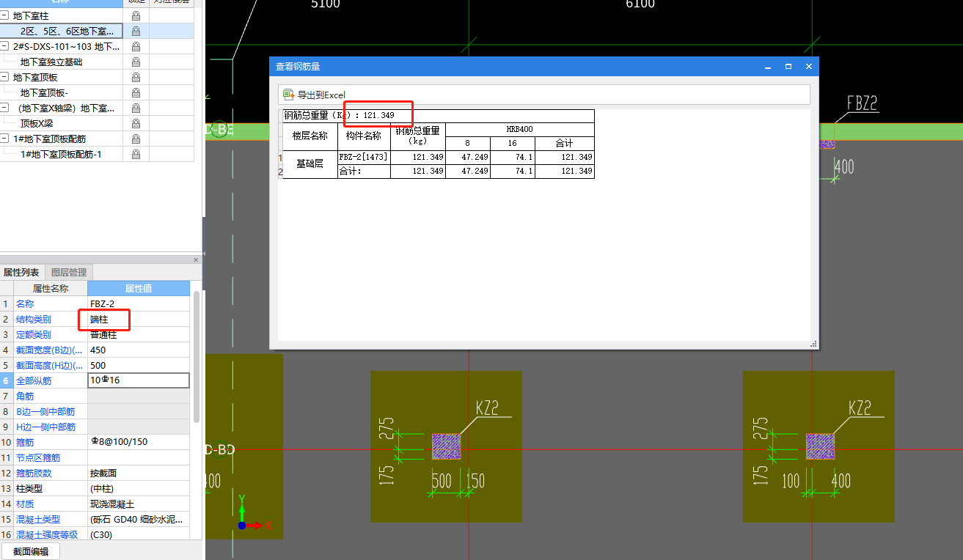
Task: Click the 基础层 floor name cell
Action: (x=310, y=164)
